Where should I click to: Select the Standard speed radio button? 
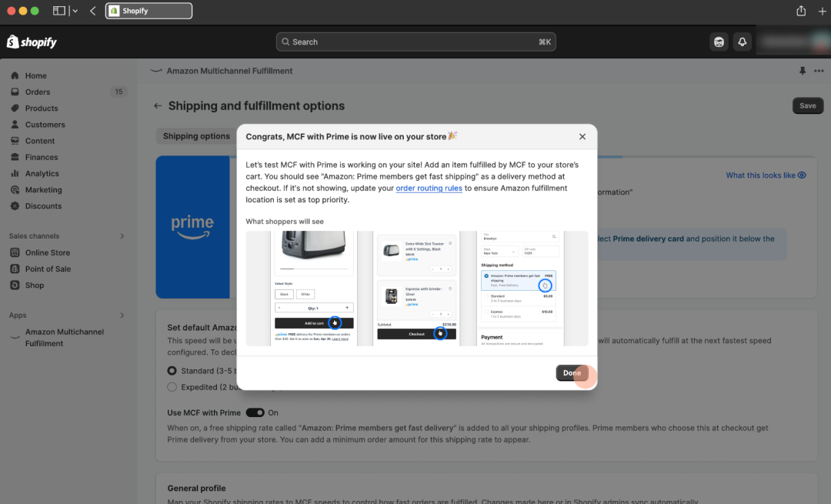pos(172,370)
